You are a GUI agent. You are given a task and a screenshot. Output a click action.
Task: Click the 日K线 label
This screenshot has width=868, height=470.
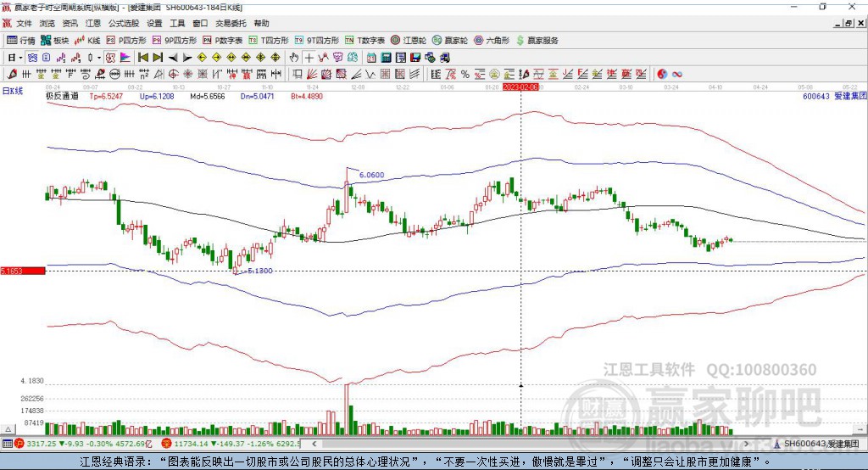point(13,91)
